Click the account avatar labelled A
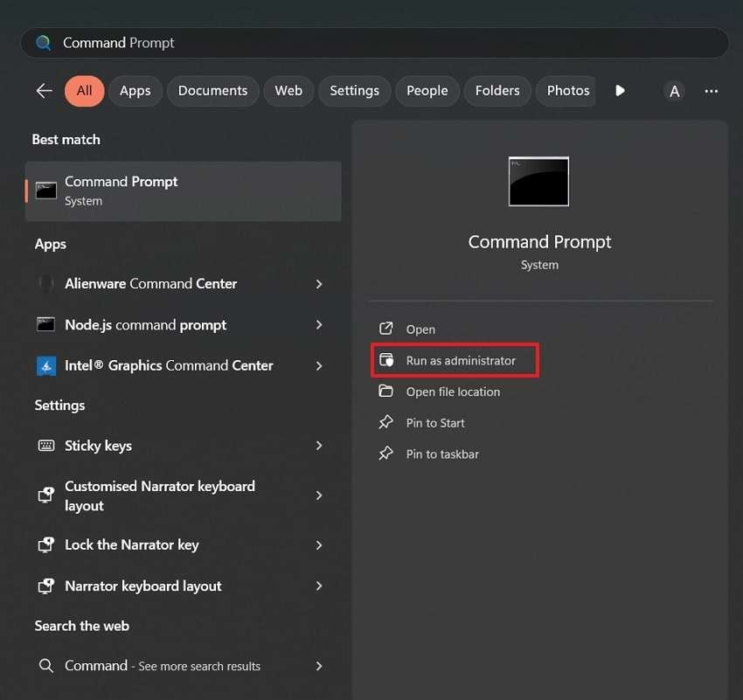 [x=674, y=91]
